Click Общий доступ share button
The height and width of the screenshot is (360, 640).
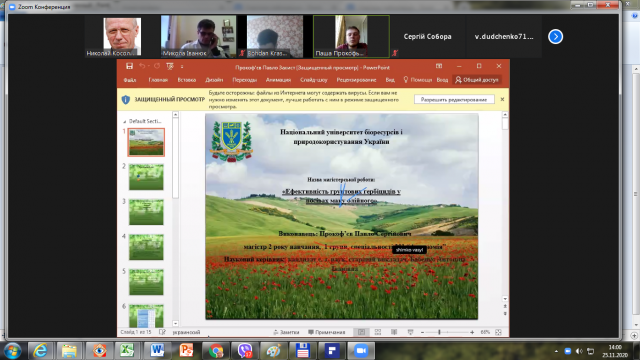click(x=477, y=80)
